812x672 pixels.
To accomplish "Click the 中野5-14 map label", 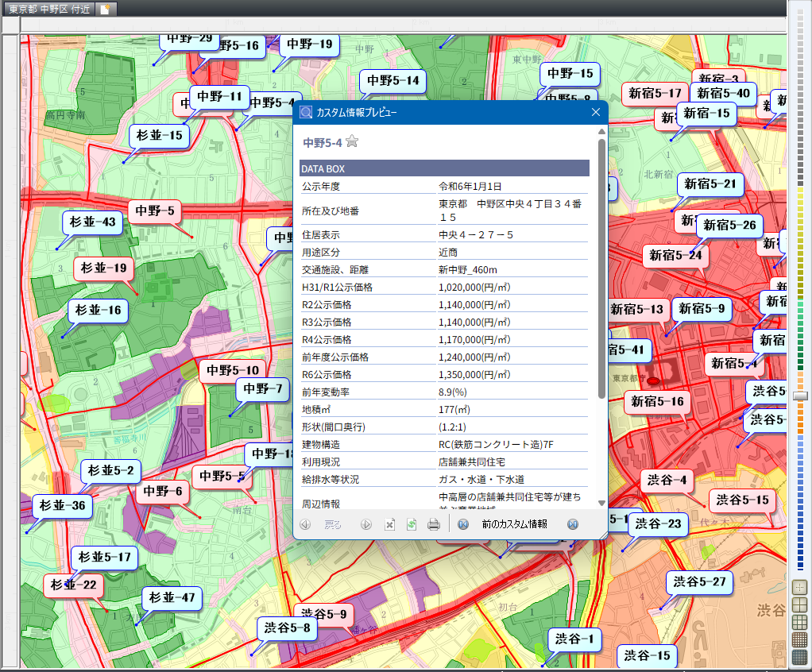I will pyautogui.click(x=393, y=81).
